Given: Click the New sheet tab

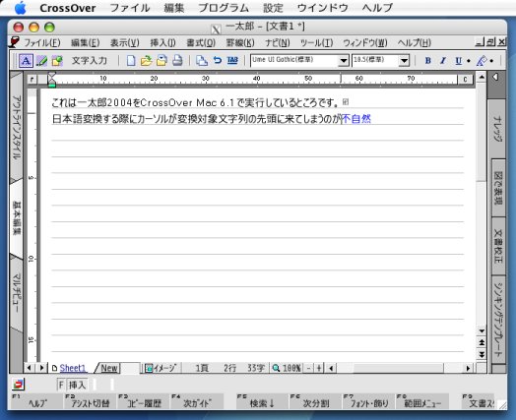Looking at the screenshot, I should tap(109, 368).
